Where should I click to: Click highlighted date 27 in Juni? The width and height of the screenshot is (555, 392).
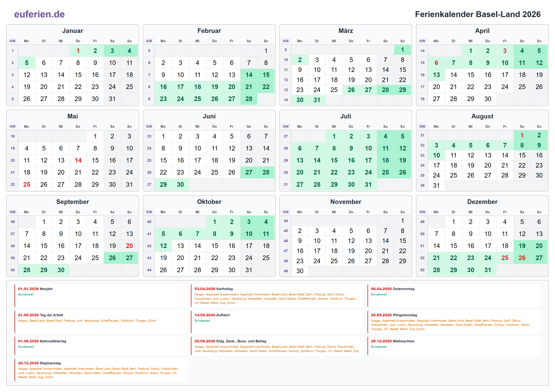pyautogui.click(x=249, y=172)
